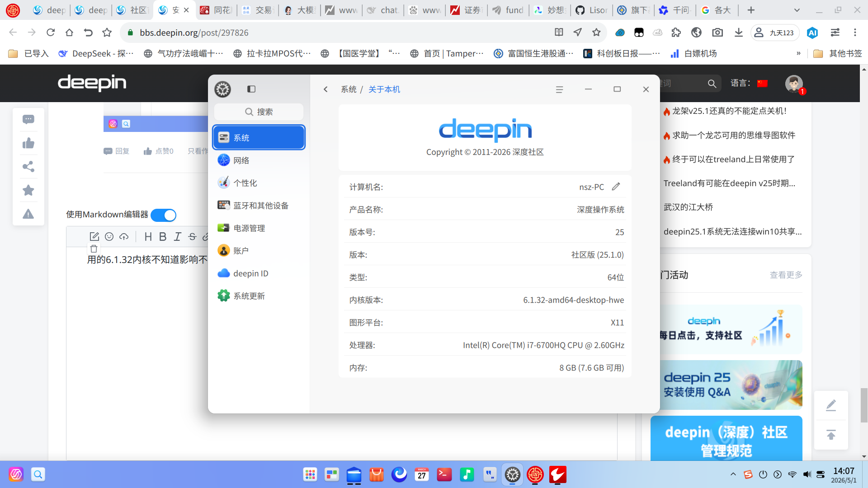
Task: Apply strikethrough in the editor toolbar
Action: click(192, 236)
